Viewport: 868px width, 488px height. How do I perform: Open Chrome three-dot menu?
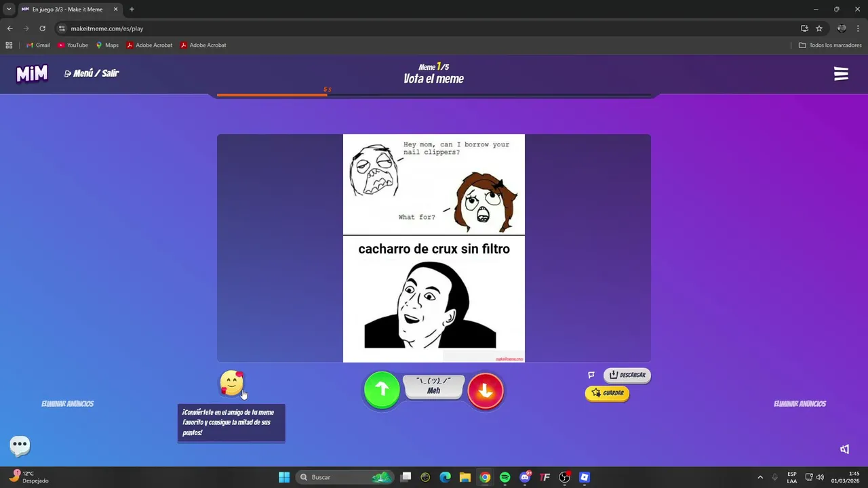[859, 28]
